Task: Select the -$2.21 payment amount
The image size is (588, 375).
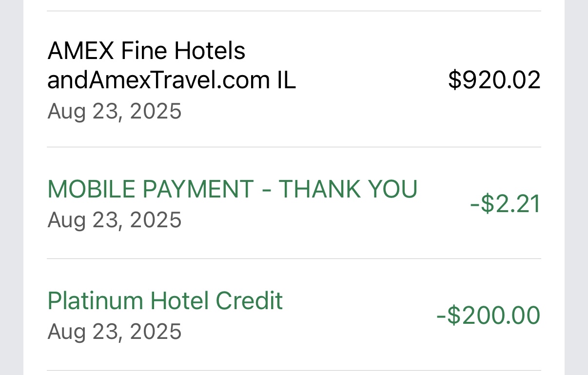Action: click(505, 204)
